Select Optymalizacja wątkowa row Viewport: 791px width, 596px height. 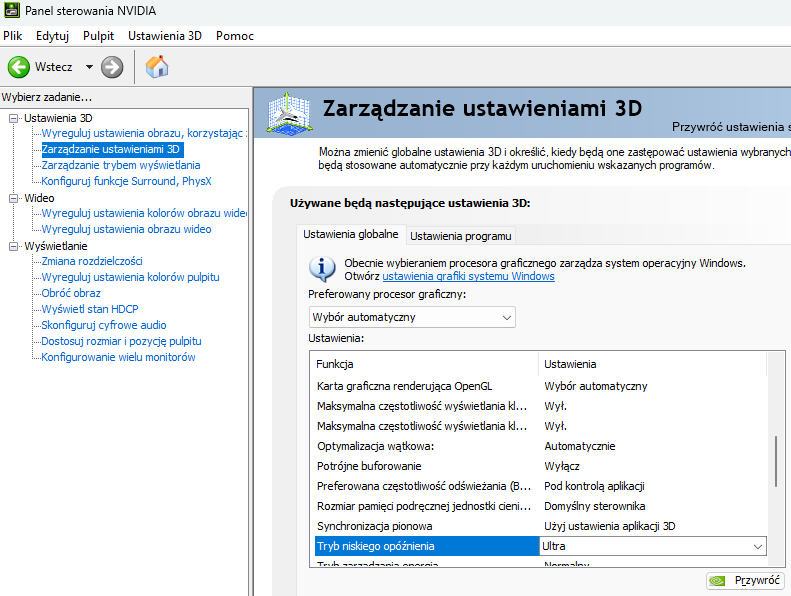[541, 446]
